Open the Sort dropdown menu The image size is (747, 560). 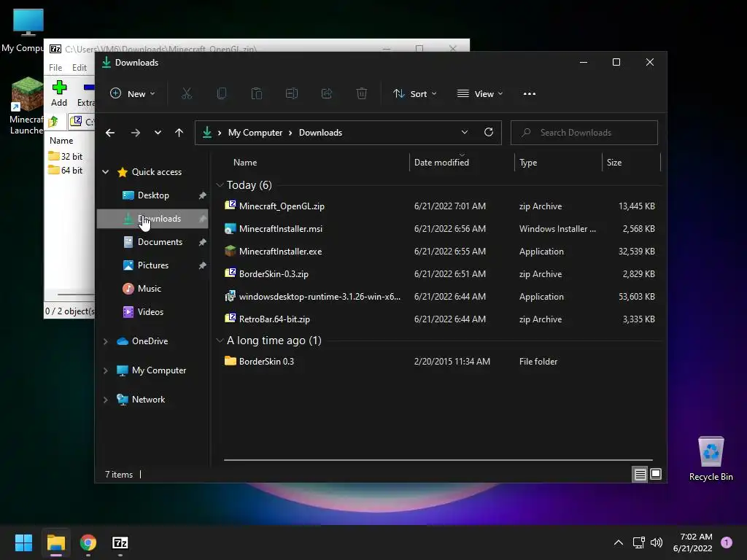click(414, 94)
